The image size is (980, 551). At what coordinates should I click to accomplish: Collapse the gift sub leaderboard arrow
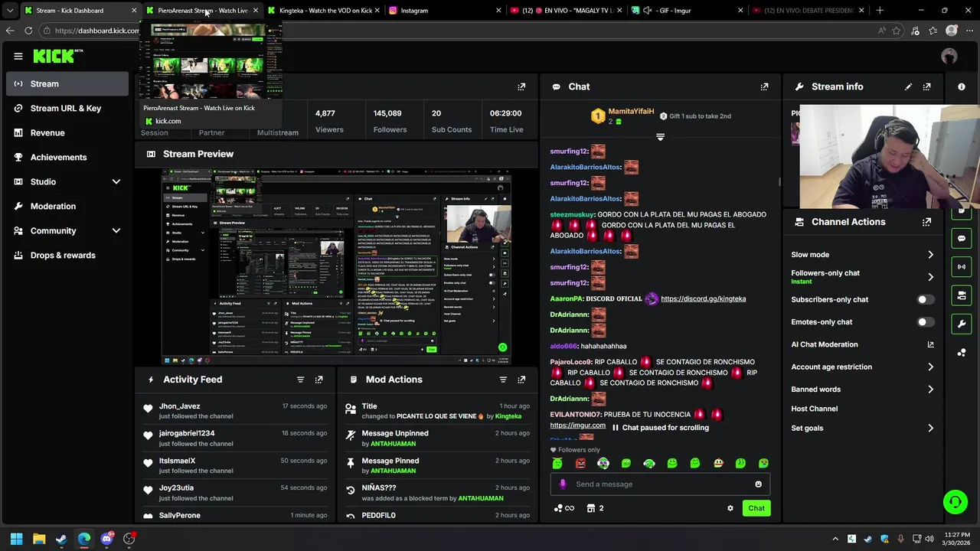click(660, 137)
